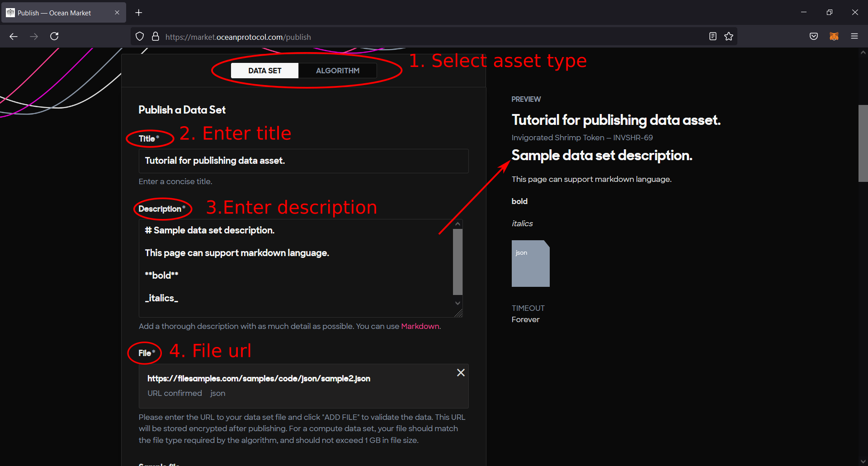Screen dimensions: 868x466
Task: Open a new browser tab
Action: [x=139, y=13]
